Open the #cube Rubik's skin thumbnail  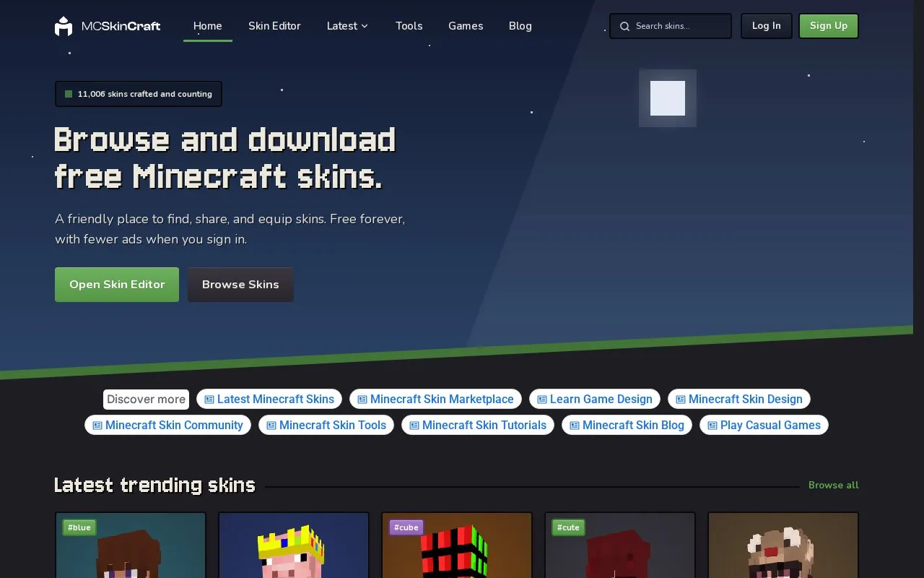pyautogui.click(x=457, y=545)
